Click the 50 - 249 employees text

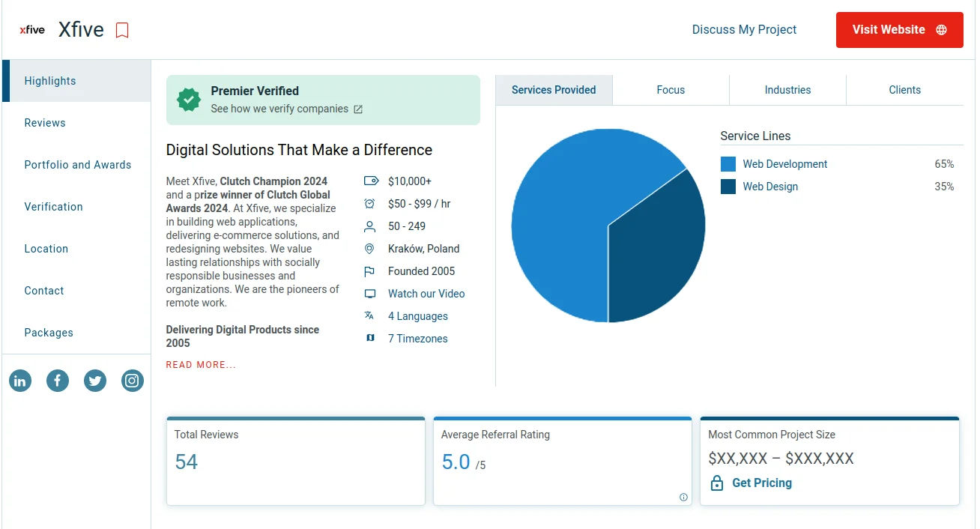407,226
